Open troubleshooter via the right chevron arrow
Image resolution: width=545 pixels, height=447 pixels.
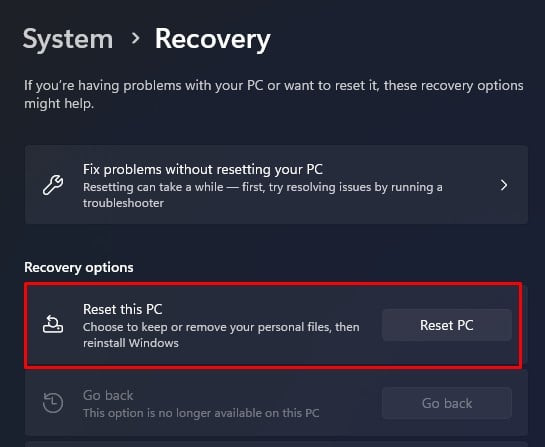coord(504,185)
